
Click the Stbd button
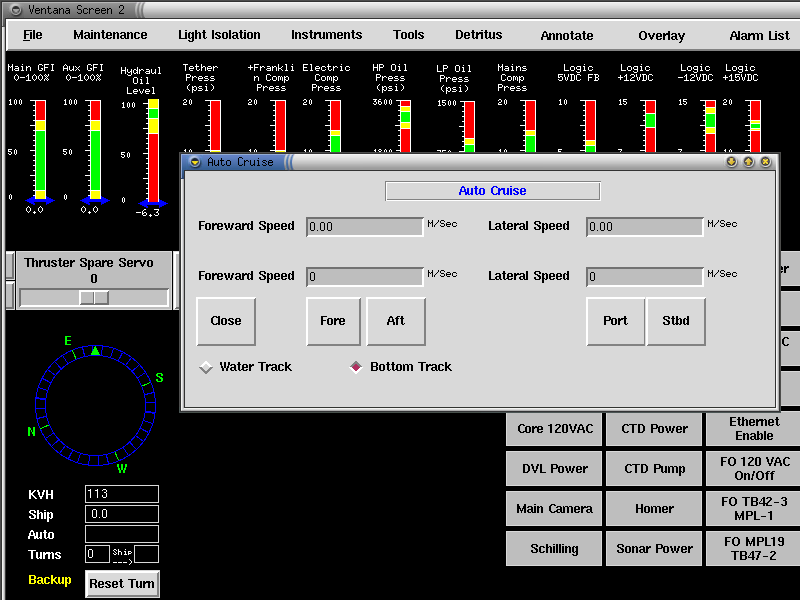pos(676,321)
